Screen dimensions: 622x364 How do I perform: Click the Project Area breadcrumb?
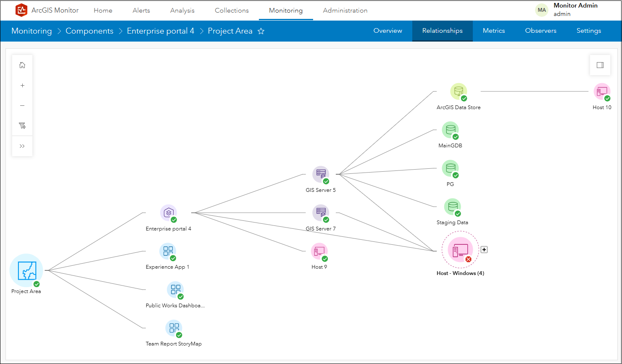click(x=230, y=31)
